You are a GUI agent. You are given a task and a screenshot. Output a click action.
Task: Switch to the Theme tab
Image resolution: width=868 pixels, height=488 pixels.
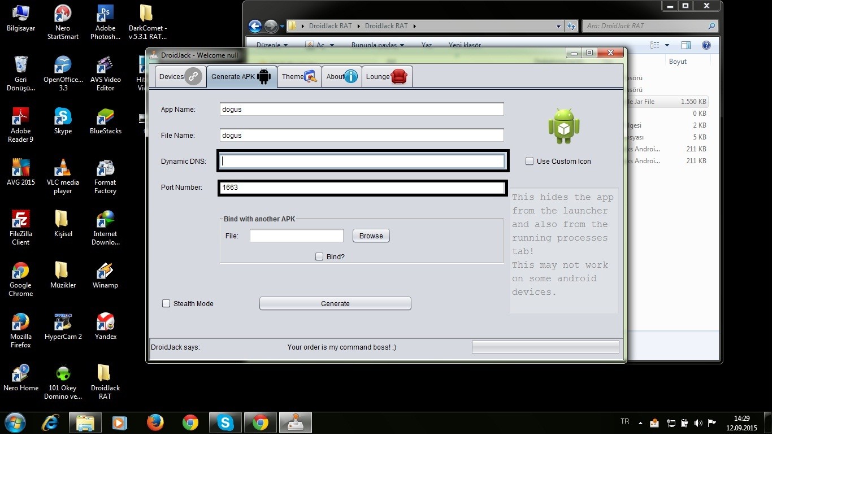(x=300, y=77)
